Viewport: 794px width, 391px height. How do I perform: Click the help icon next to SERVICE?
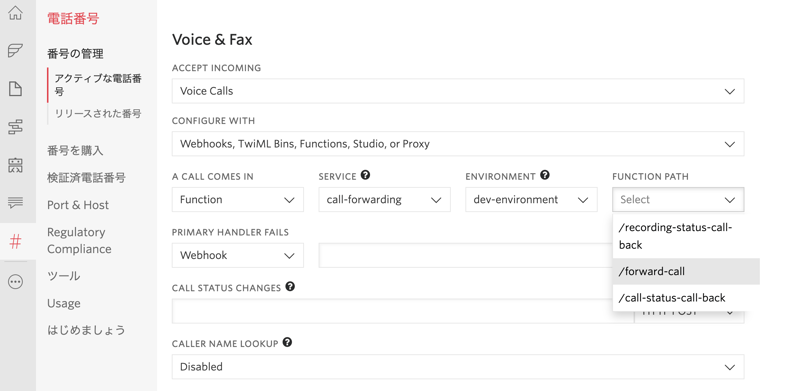click(365, 175)
